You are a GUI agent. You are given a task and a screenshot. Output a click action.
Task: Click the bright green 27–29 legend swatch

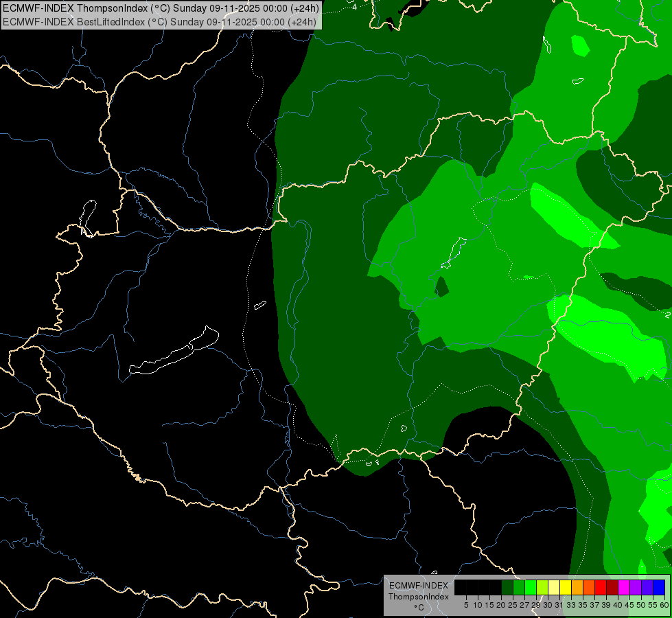pyautogui.click(x=531, y=587)
